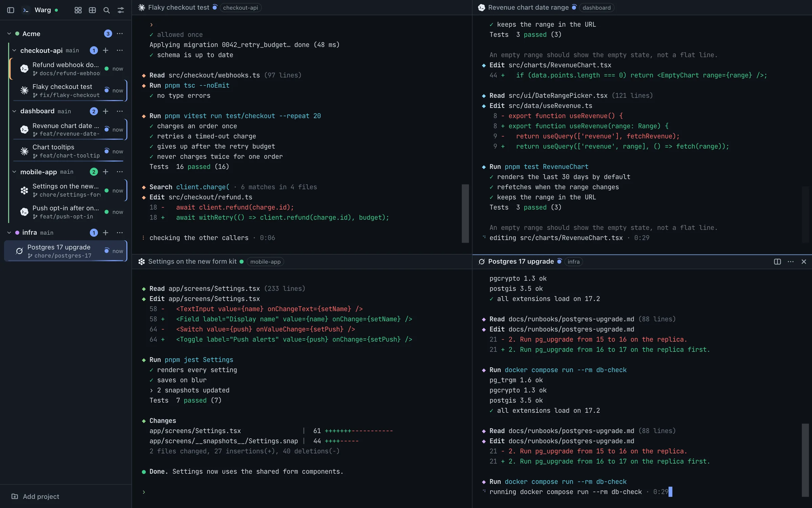Click the Add project button
This screenshot has height=508, width=812.
pos(35,496)
